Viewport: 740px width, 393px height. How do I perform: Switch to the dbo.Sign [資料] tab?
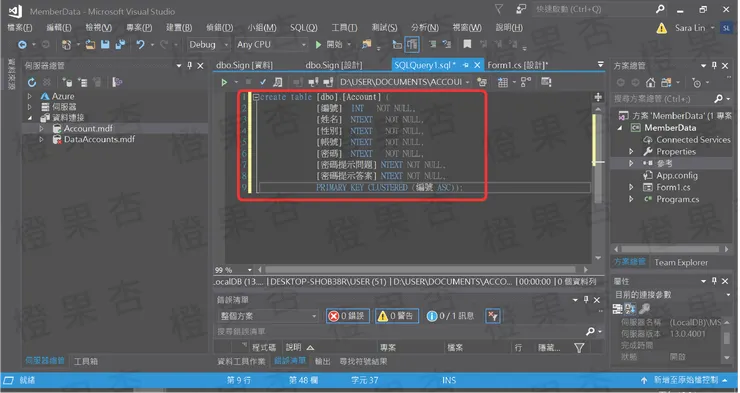point(244,65)
